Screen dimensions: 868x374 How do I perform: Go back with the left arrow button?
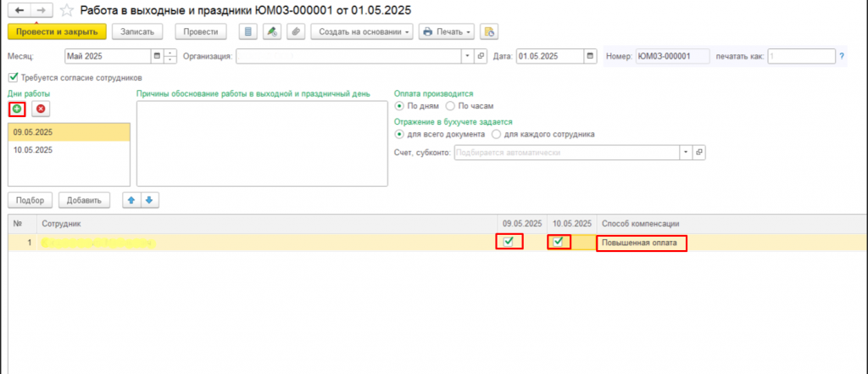point(20,10)
